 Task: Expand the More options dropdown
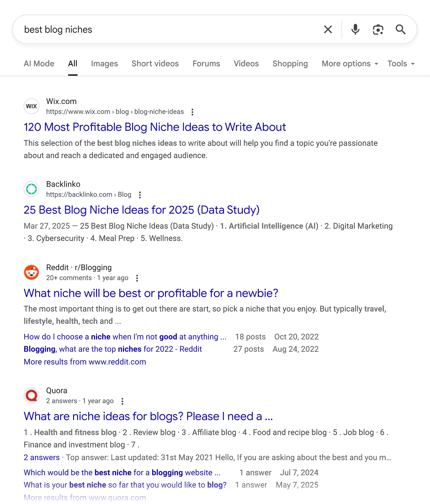[x=350, y=63]
